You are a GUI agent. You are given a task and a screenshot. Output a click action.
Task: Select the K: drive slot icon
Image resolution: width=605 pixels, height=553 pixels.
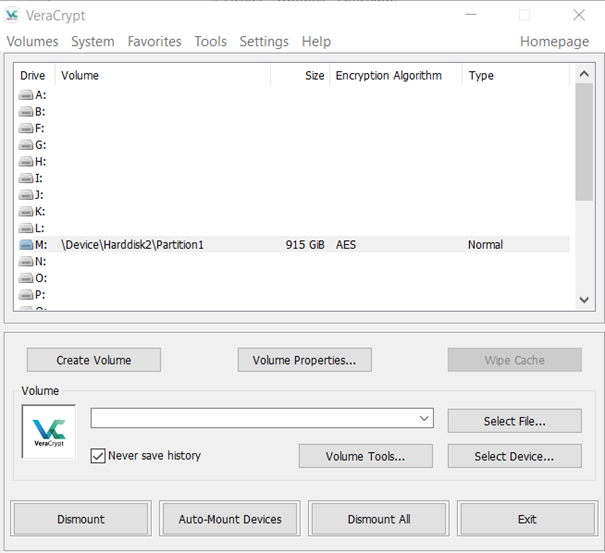[x=26, y=211]
